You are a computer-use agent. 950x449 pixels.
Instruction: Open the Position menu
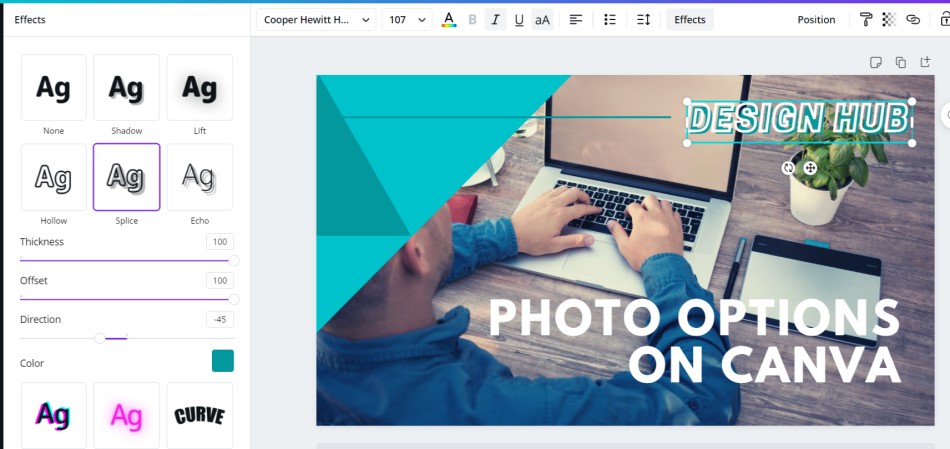pos(816,19)
